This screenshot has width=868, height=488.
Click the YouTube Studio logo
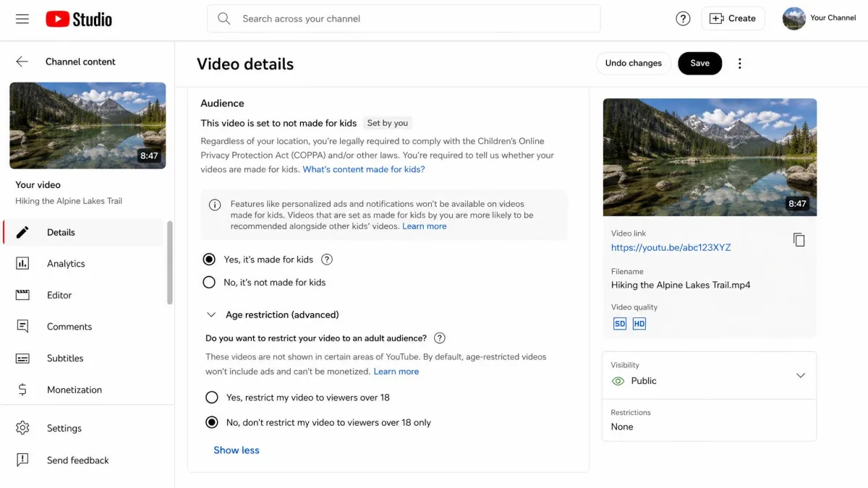[x=79, y=19]
